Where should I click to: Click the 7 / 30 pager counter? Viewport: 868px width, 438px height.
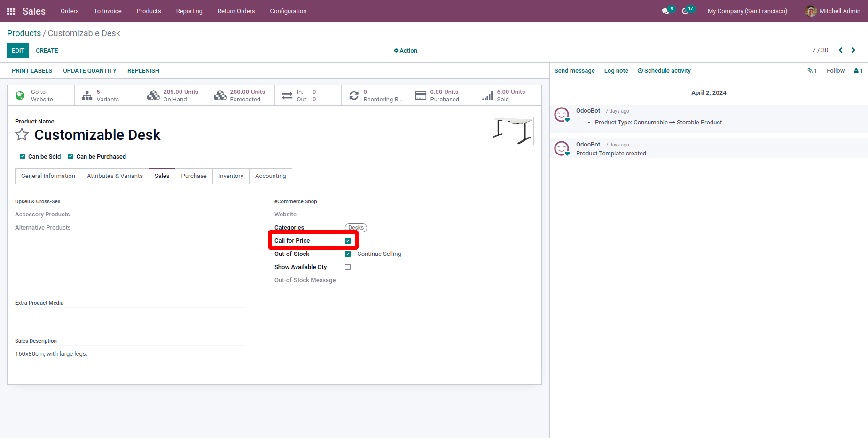point(820,50)
